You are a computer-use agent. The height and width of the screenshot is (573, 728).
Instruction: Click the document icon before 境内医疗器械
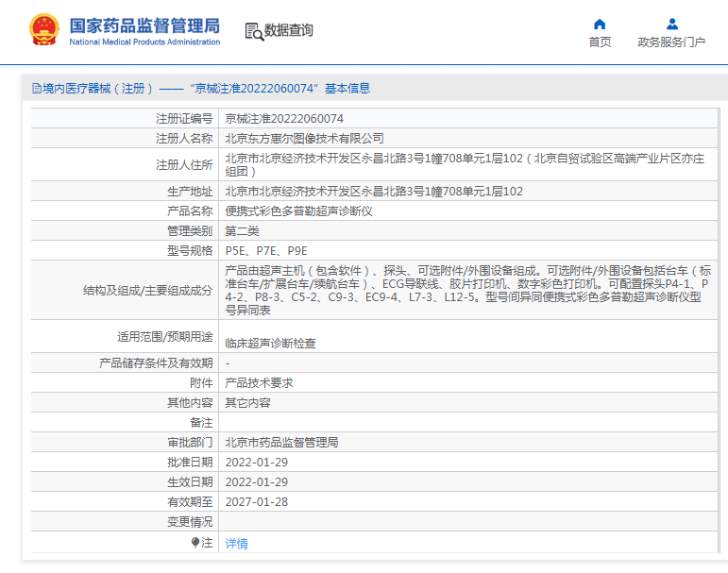pyautogui.click(x=37, y=89)
